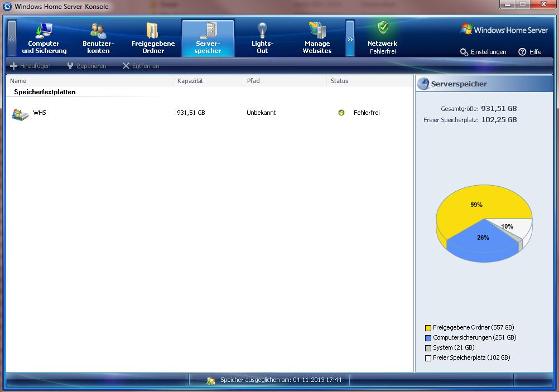The width and height of the screenshot is (559, 392).
Task: Click the gear icon beside Einstellungen
Action: [464, 52]
